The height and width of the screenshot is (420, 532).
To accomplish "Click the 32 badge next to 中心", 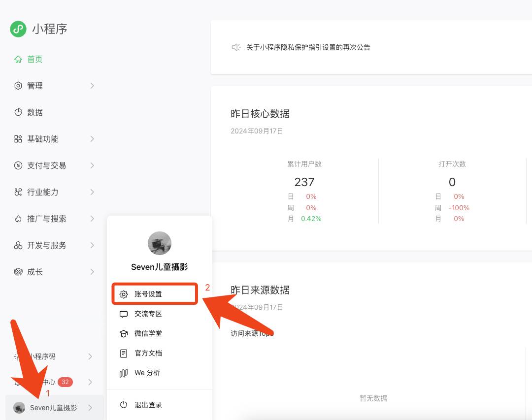I will point(66,382).
